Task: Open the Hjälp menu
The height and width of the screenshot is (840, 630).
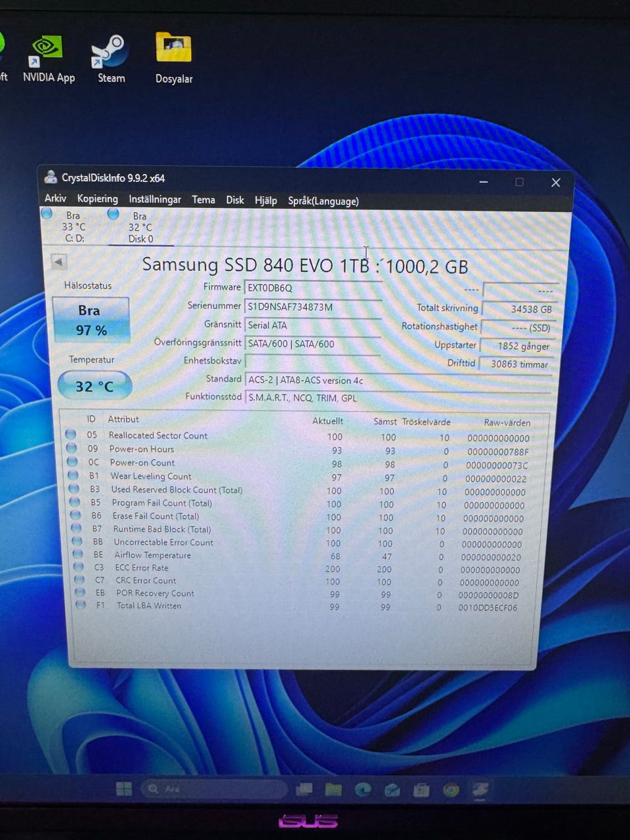Action: point(266,201)
